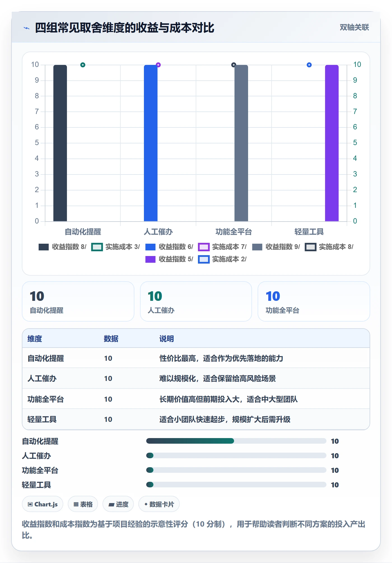Click the 双轴关联 badge in the header
Screen dimensions: 392x563
[354, 27]
